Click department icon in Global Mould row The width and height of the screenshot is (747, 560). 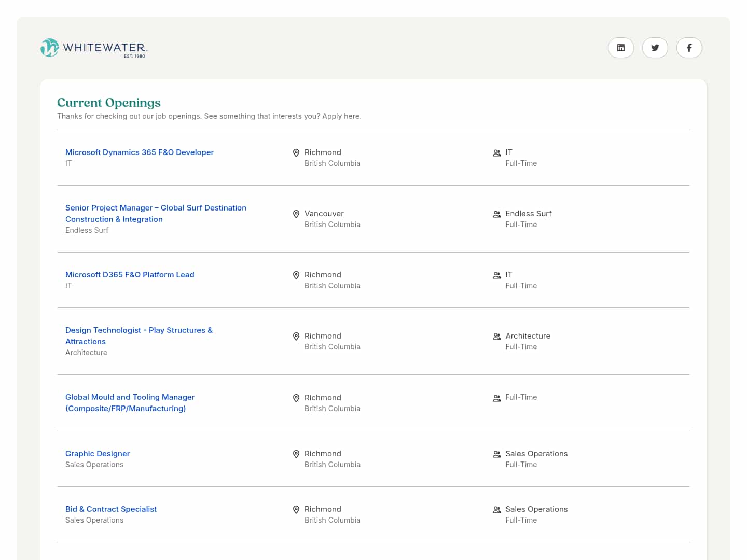pyautogui.click(x=497, y=398)
